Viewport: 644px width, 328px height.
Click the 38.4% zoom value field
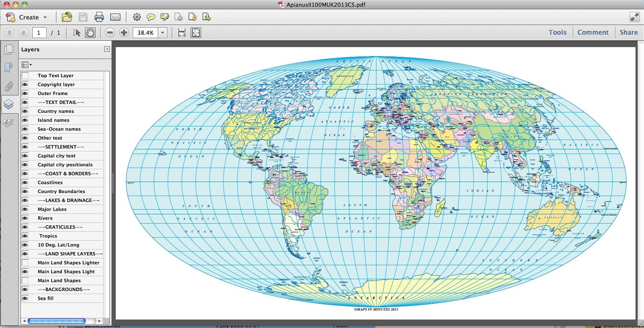145,33
